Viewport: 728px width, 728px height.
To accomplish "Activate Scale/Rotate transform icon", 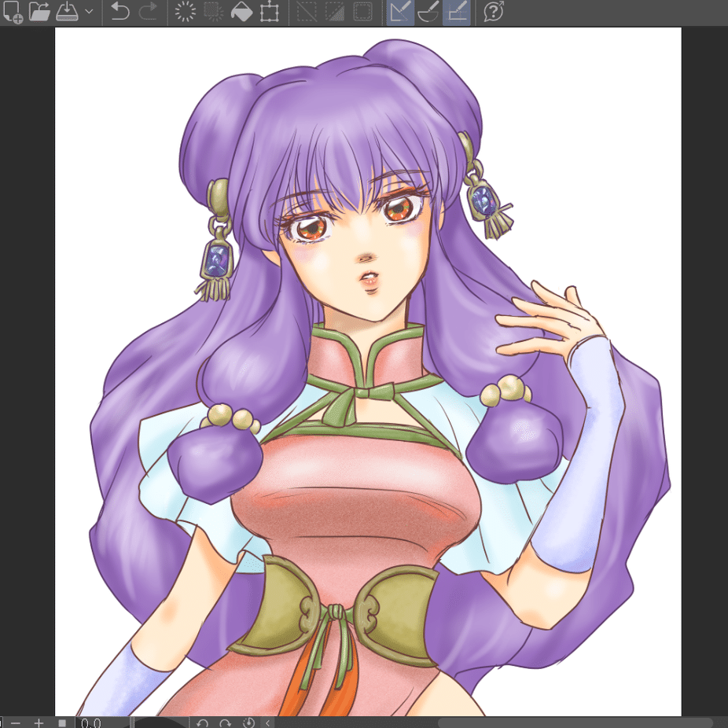I will pos(270,12).
